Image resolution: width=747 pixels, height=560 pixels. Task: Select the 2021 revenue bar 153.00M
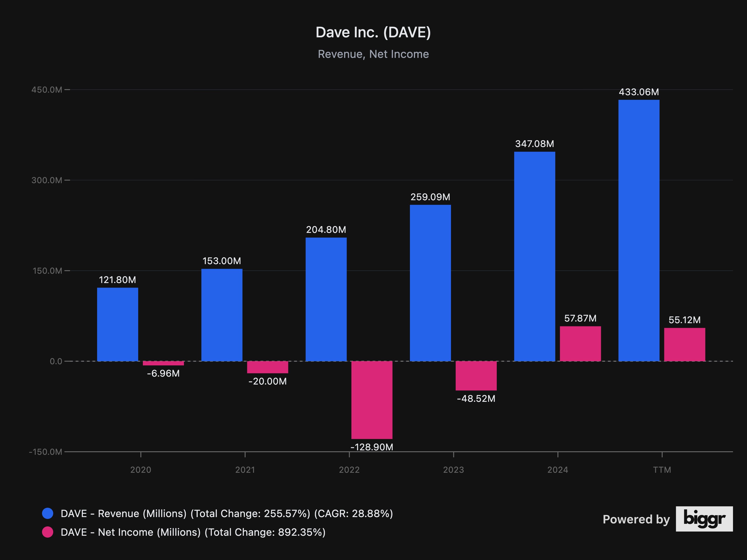click(222, 315)
